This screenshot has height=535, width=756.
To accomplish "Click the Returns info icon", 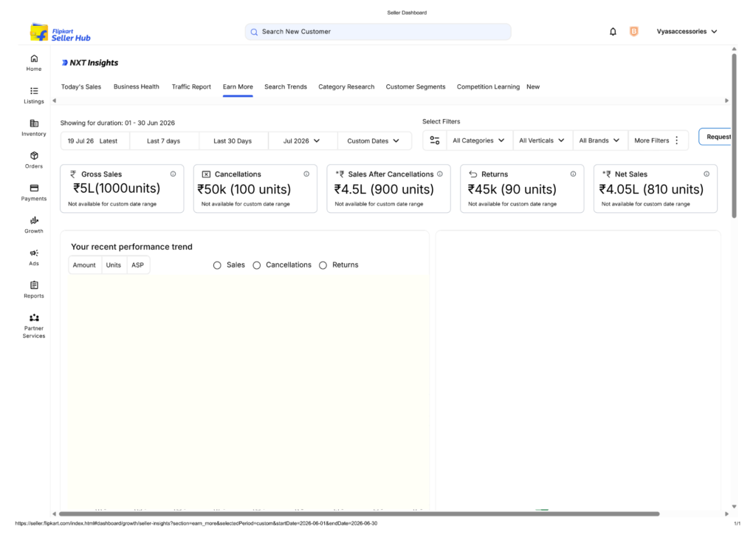I will pyautogui.click(x=573, y=174).
